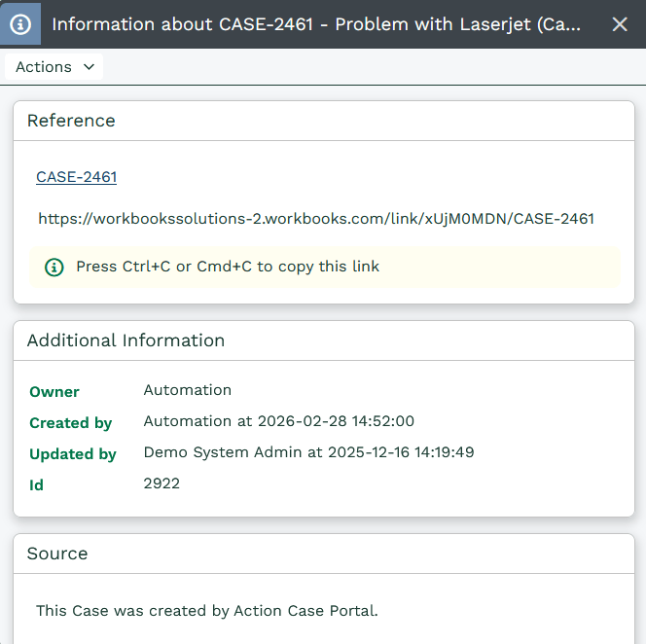Click the Source section header

[57, 554]
